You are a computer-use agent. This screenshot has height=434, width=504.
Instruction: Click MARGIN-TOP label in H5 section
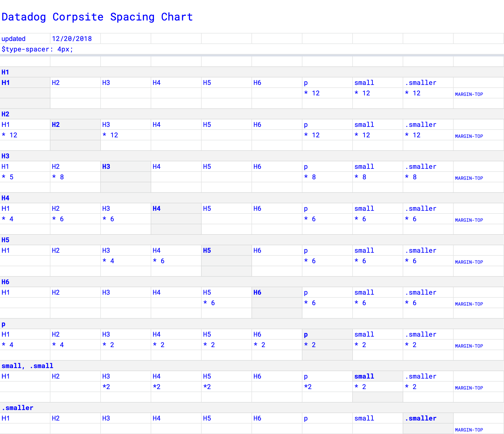pos(469,262)
